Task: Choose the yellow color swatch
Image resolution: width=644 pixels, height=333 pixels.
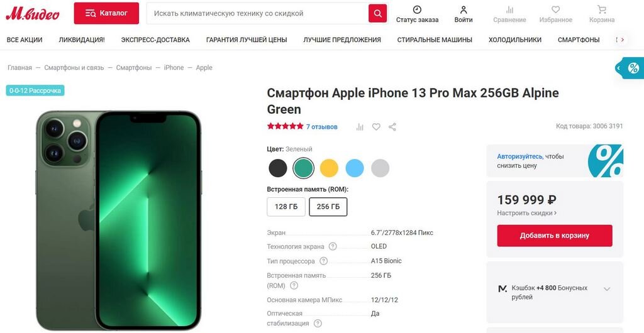Action: pyautogui.click(x=329, y=168)
